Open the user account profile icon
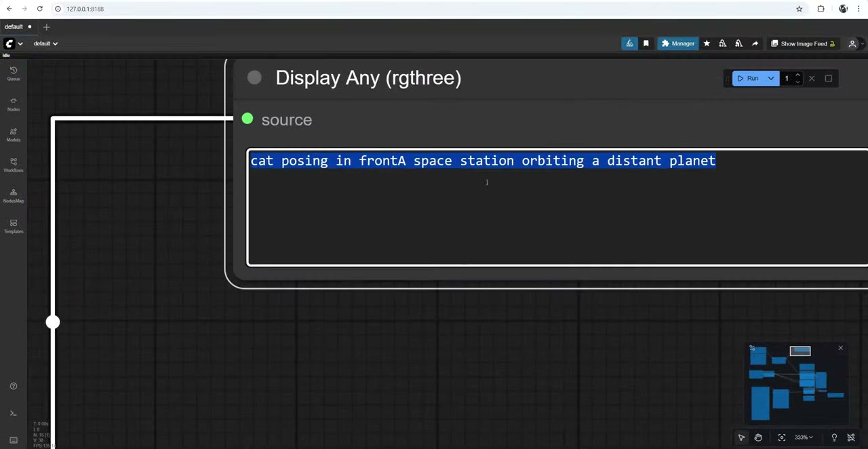Screen dimensions: 868x449 (852, 43)
